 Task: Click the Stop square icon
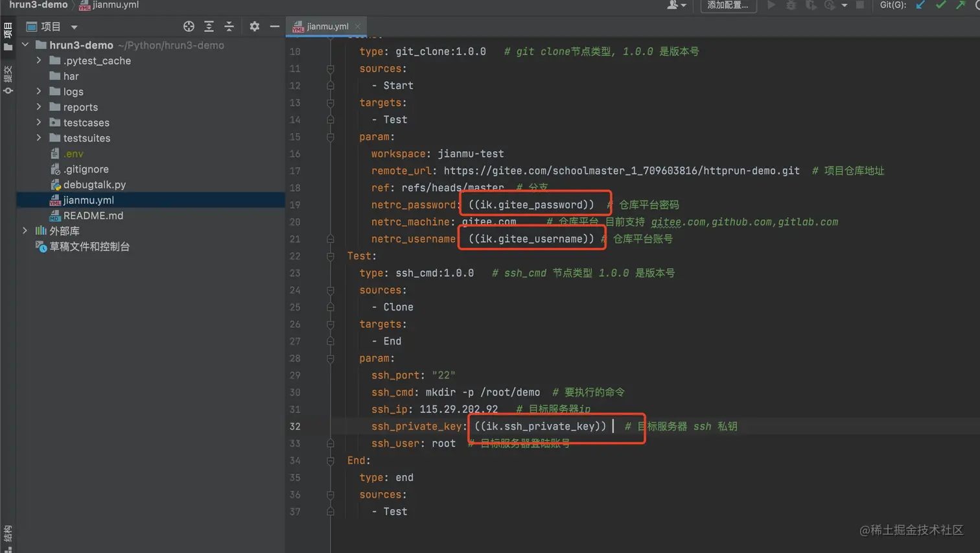click(x=860, y=5)
